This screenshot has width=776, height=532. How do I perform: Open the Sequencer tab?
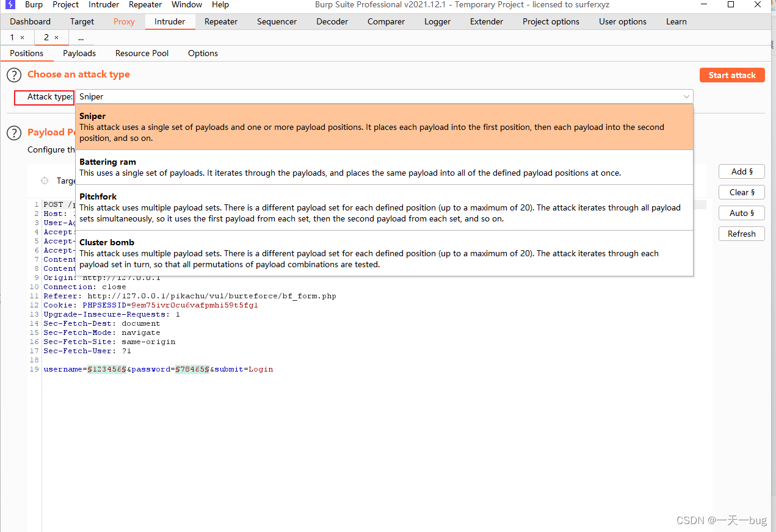click(277, 21)
